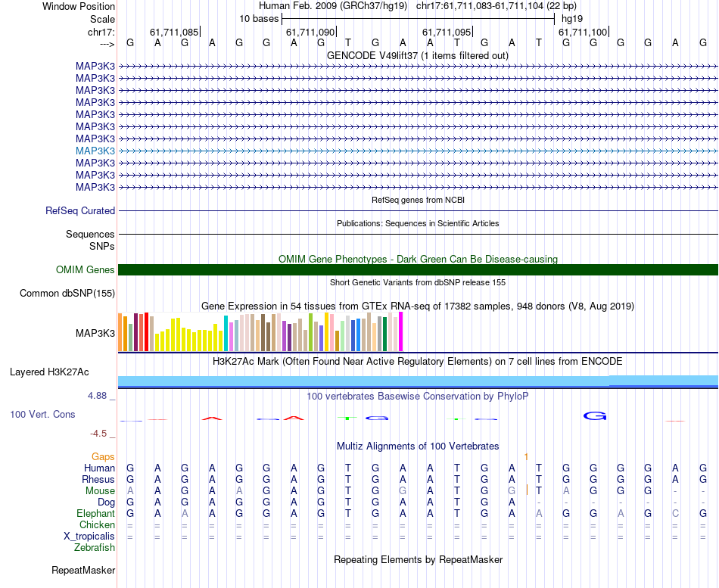Open the RefSeq Curated track label

pyautogui.click(x=80, y=211)
